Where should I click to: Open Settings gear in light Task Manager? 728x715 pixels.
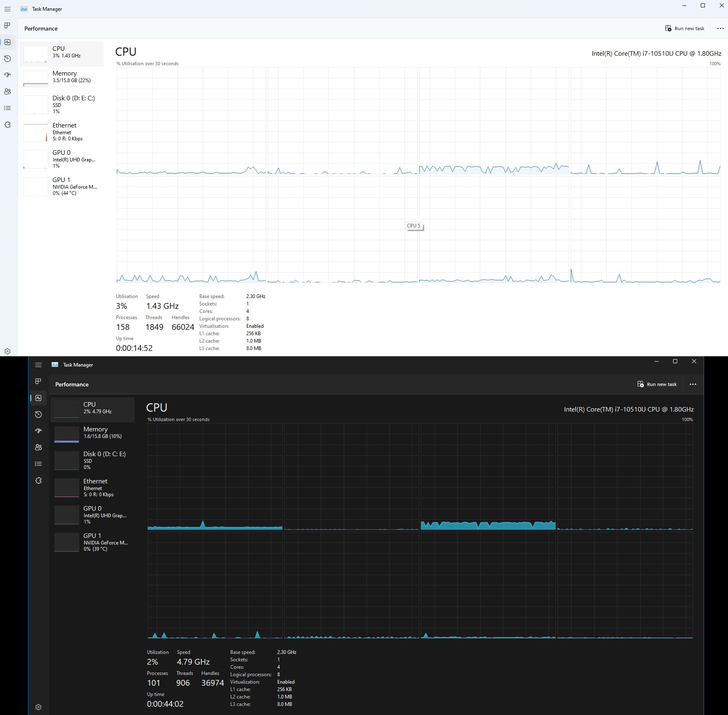click(x=7, y=351)
